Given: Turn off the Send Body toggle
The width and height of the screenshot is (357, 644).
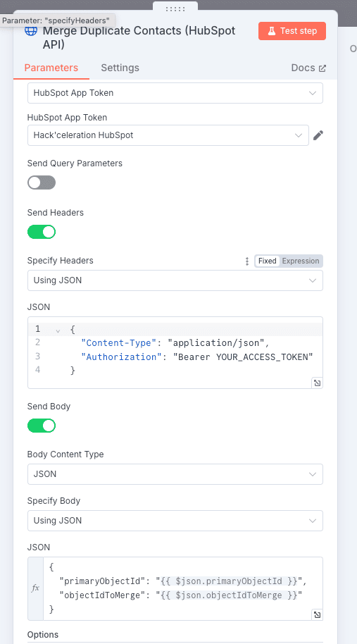Looking at the screenshot, I should [42, 426].
